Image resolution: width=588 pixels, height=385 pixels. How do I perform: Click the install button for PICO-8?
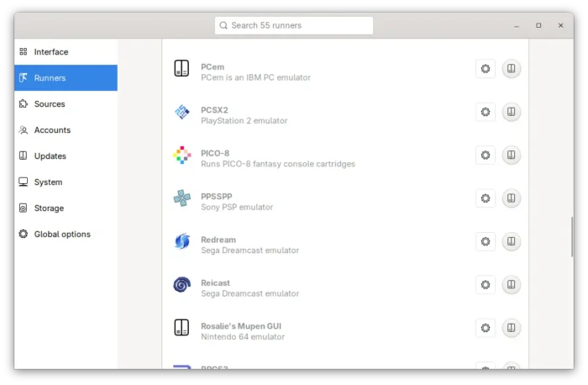[511, 155]
